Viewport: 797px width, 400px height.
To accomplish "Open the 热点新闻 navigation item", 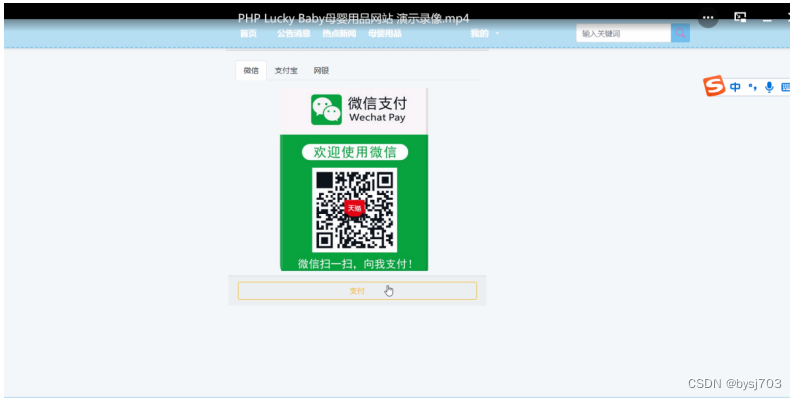I will click(x=339, y=34).
